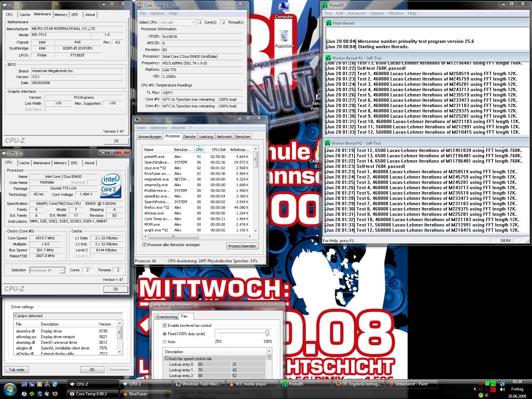Open the Options menu in Core Temp
The height and width of the screenshot is (399, 532).
click(157, 13)
